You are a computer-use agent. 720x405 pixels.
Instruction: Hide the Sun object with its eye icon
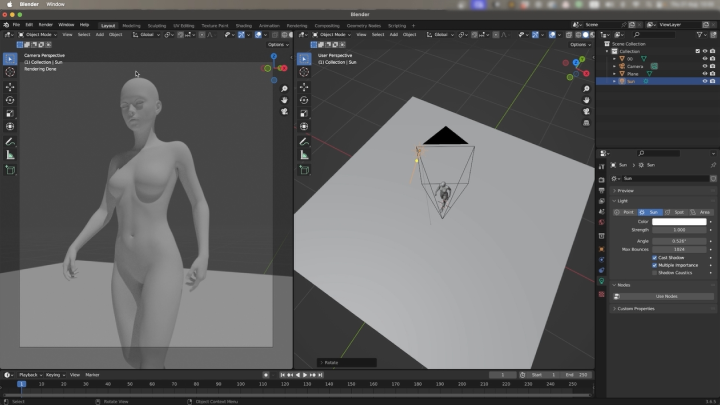704,82
